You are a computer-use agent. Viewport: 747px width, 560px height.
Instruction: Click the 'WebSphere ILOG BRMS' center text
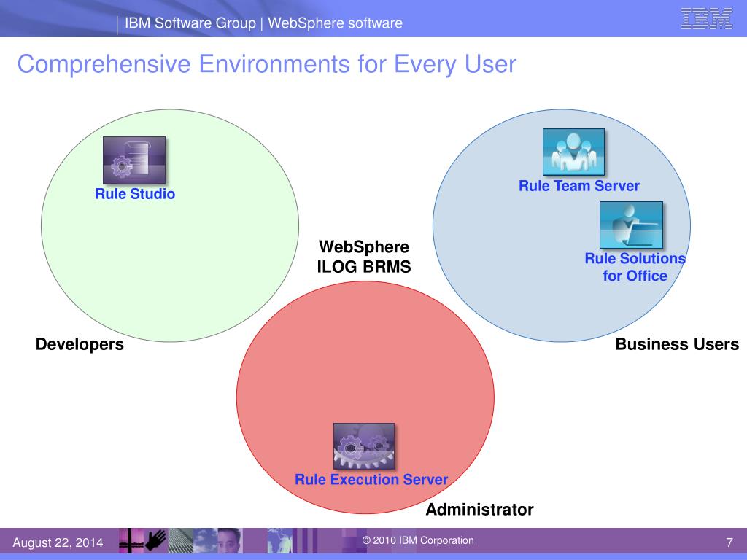364,257
